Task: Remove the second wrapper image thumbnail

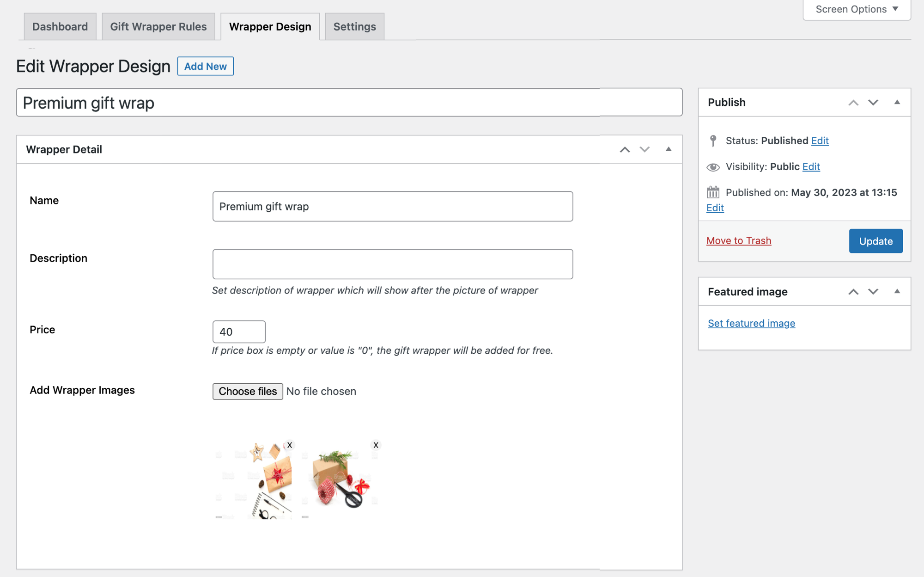Action: 376,445
